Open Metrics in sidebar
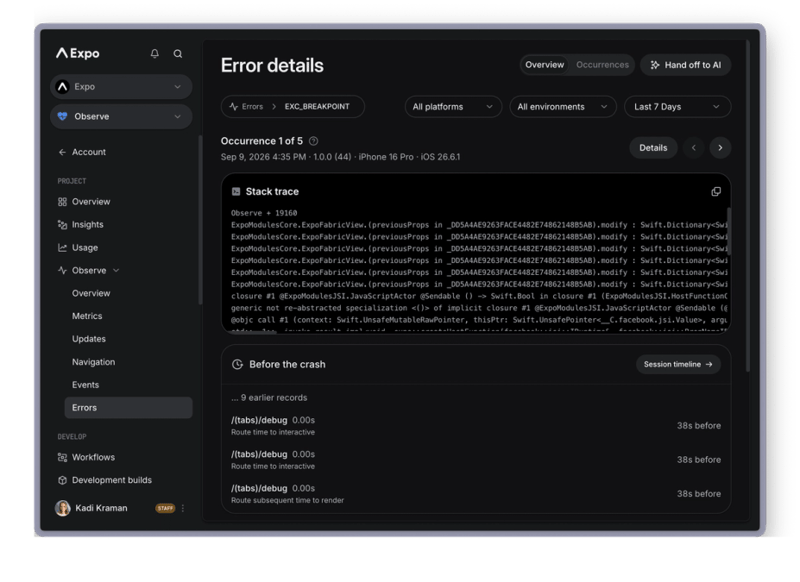800x582 pixels. point(87,316)
